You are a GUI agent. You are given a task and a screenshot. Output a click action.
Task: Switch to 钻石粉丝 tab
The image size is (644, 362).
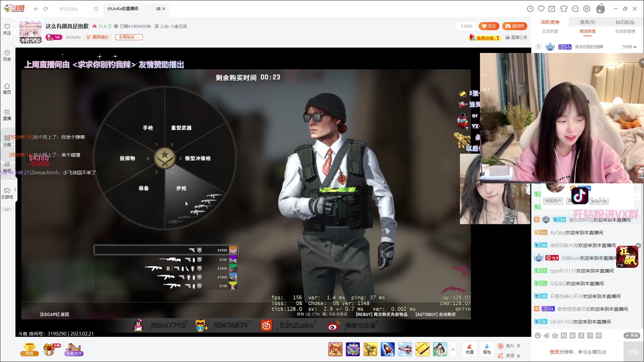[x=625, y=22]
